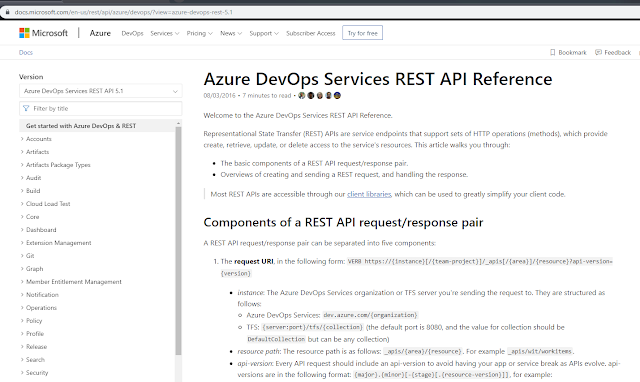Click the first contributor avatar
The width and height of the screenshot is (640, 382).
point(302,96)
